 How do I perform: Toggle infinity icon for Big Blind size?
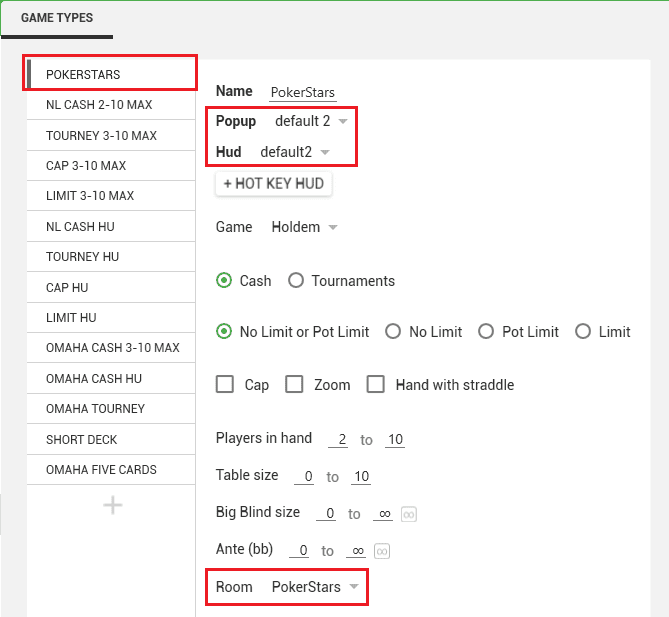pyautogui.click(x=409, y=514)
